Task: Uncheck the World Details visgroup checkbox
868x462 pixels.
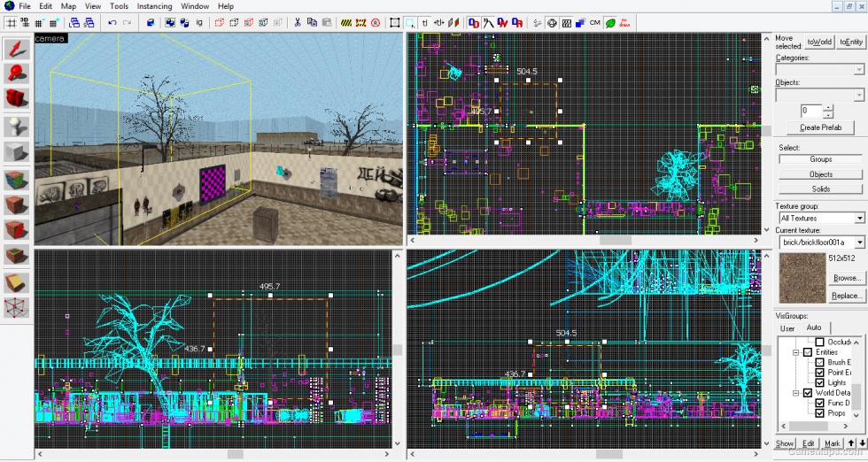Action: pyautogui.click(x=808, y=393)
